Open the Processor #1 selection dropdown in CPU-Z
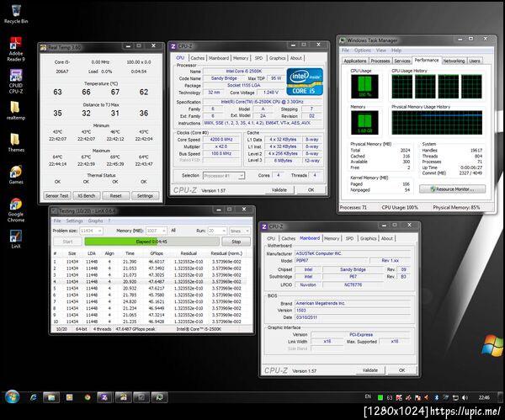This screenshot has height=420, width=505. (x=224, y=176)
